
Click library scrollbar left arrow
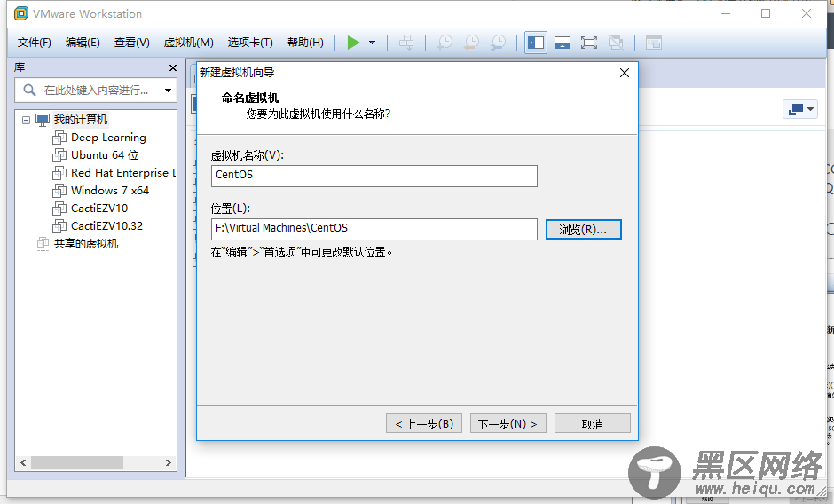(23, 462)
